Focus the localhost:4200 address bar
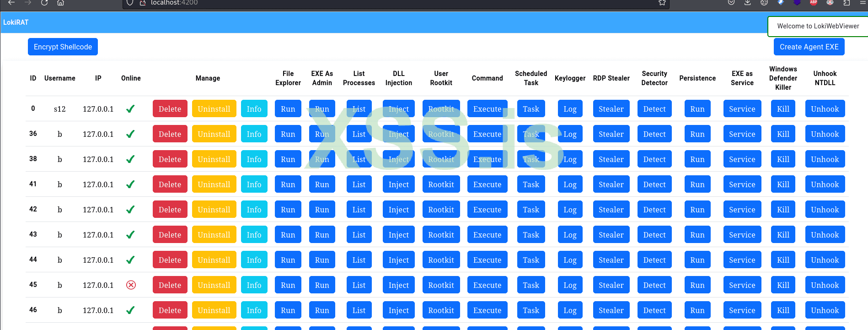868x330 pixels. [396, 3]
